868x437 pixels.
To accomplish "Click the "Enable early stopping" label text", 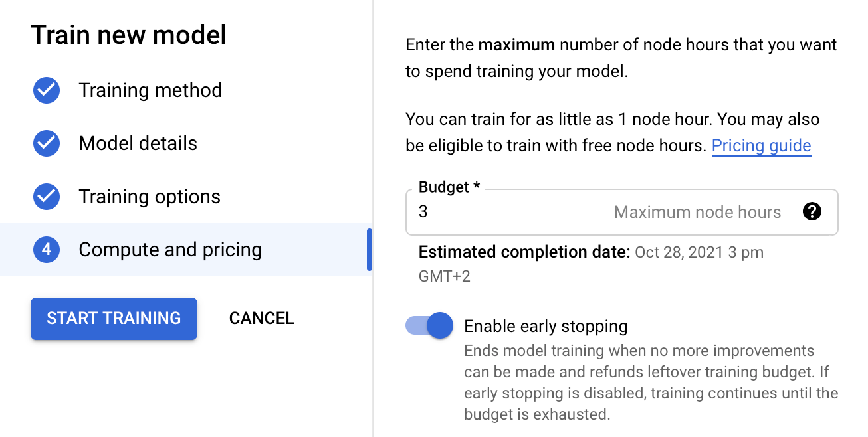I will (x=546, y=326).
